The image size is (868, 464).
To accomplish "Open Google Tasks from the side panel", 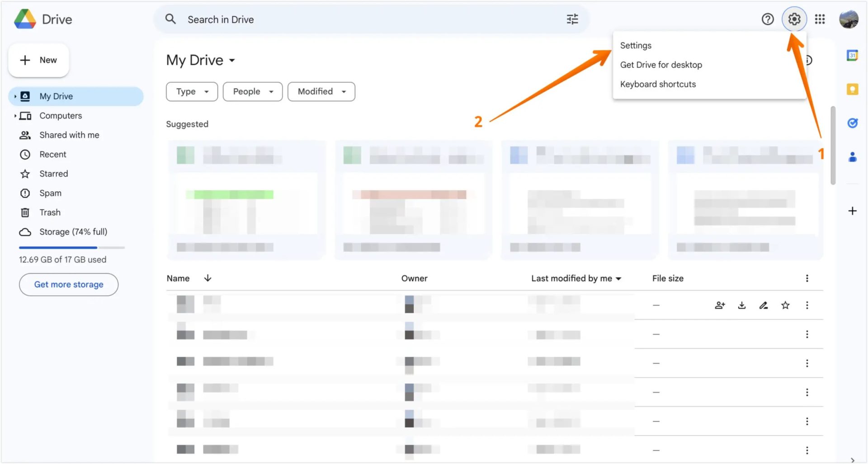I will coord(853,123).
